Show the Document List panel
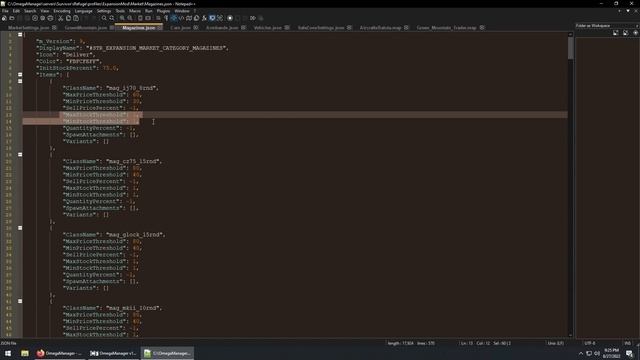This screenshot has height=360, width=640. pos(197,18)
